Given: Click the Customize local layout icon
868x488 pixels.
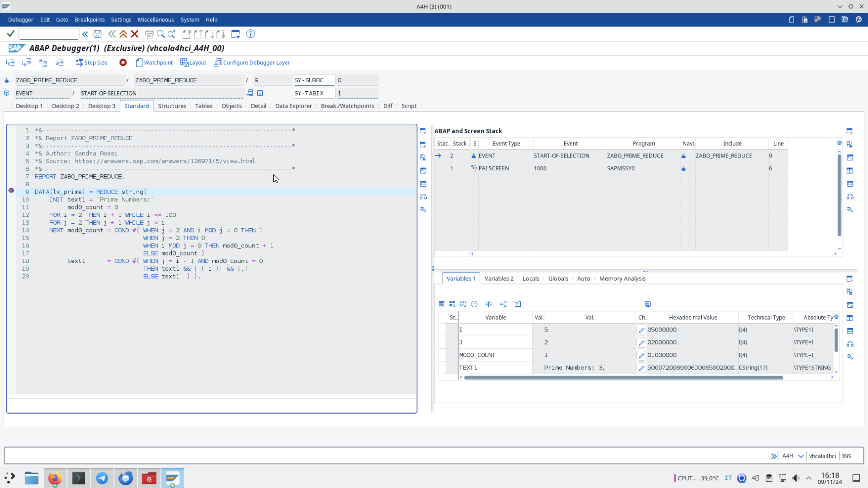Looking at the screenshot, I should pyautogui.click(x=845, y=20).
